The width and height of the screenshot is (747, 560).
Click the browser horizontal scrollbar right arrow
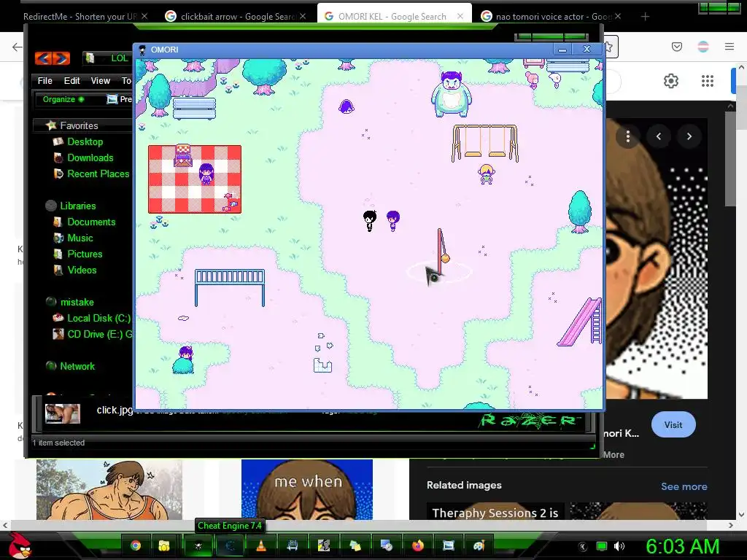pos(730,525)
